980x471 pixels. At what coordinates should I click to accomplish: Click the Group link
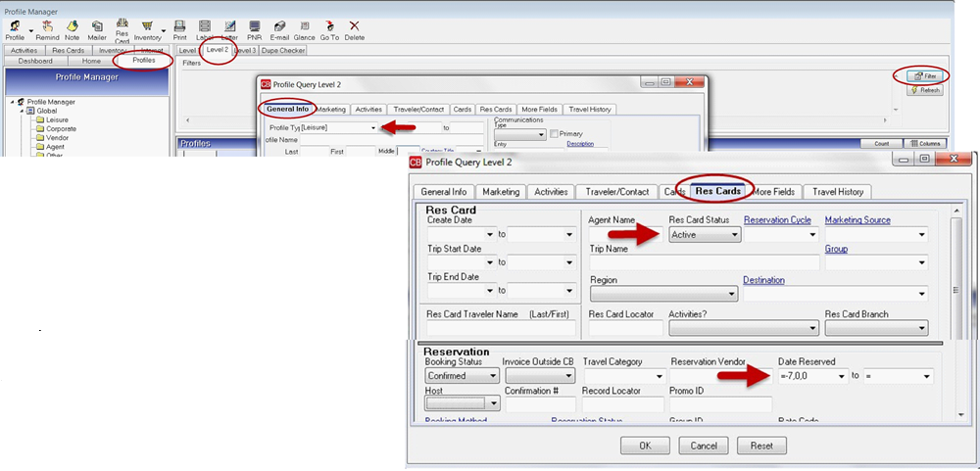[836, 249]
